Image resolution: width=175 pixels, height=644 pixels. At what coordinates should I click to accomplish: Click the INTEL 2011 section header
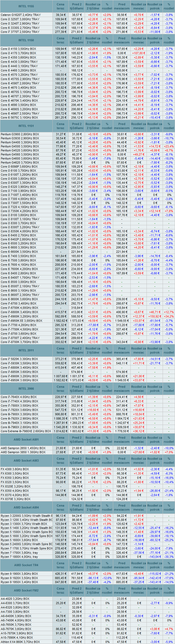26,350
